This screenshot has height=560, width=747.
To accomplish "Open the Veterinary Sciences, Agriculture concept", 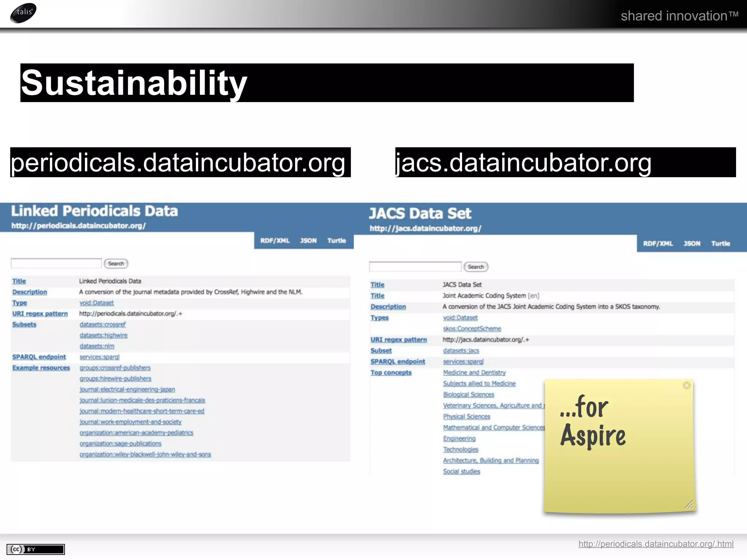I will point(494,405).
